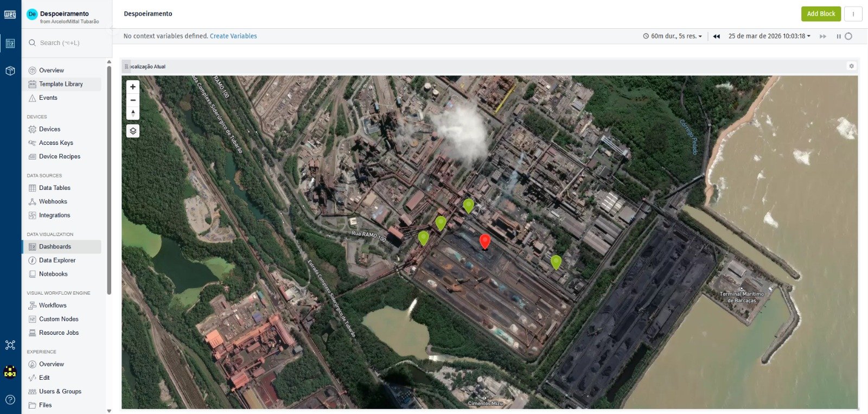Jump forward in time with fast-forward arrows
868x414 pixels.
click(x=823, y=36)
